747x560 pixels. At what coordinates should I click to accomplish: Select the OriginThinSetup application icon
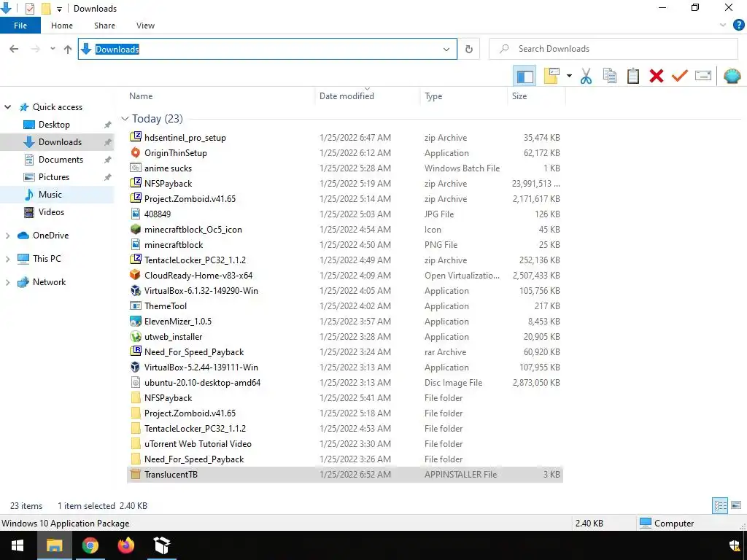136,153
